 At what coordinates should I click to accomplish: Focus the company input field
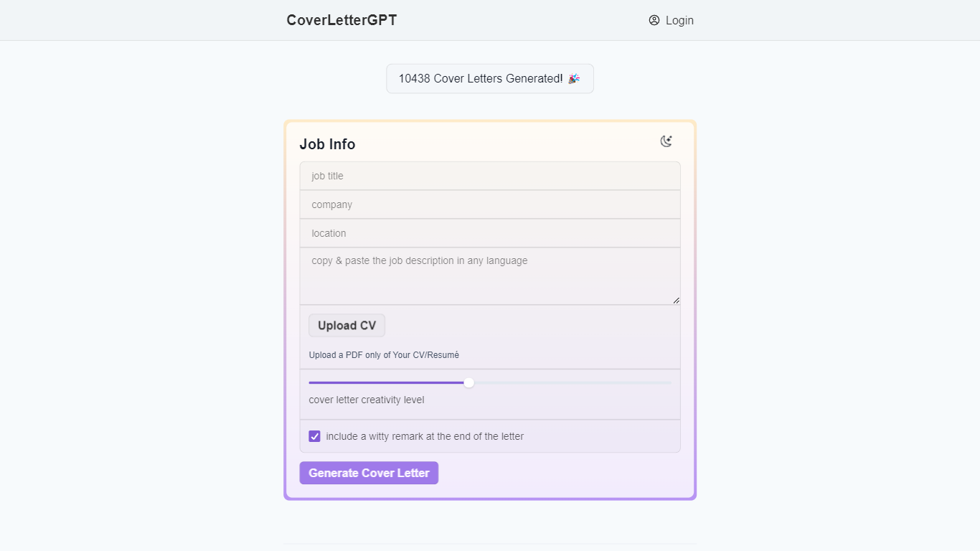click(x=490, y=204)
